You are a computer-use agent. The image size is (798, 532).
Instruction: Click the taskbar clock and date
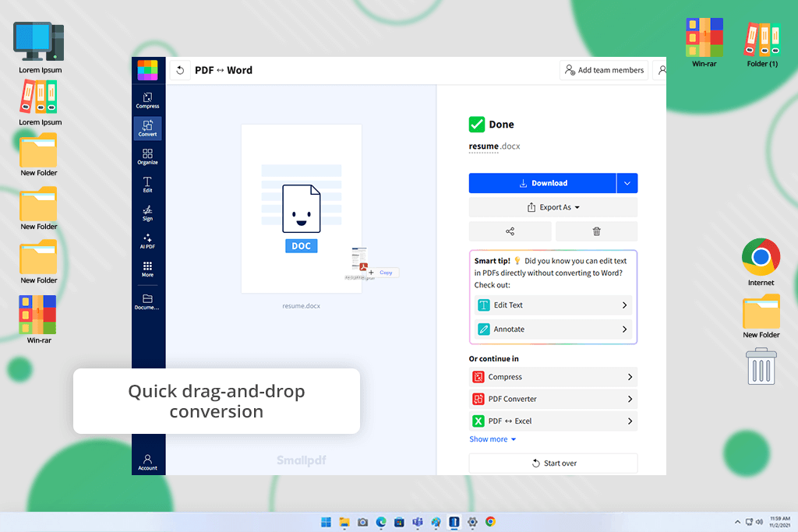[x=779, y=522]
